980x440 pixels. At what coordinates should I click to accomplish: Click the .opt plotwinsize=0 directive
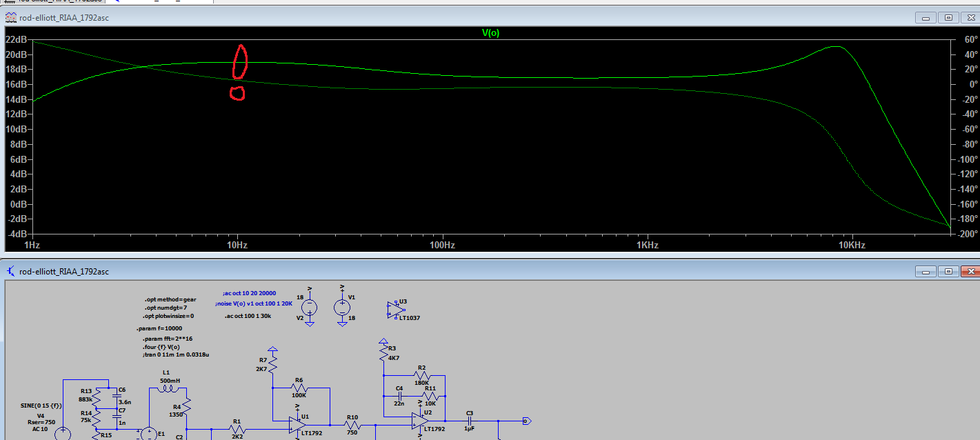[169, 316]
